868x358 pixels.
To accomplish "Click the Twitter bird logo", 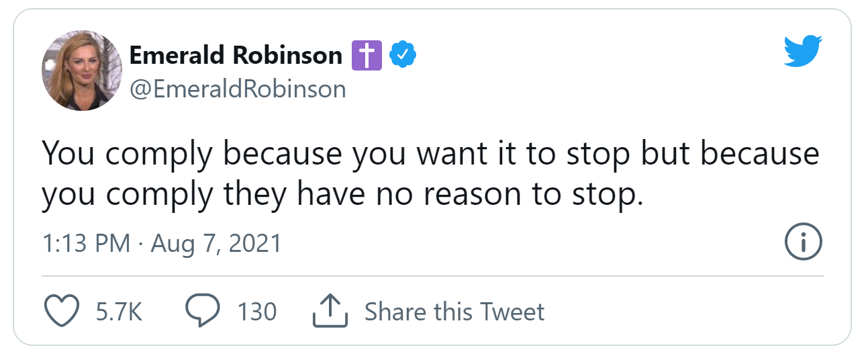I will pyautogui.click(x=803, y=51).
